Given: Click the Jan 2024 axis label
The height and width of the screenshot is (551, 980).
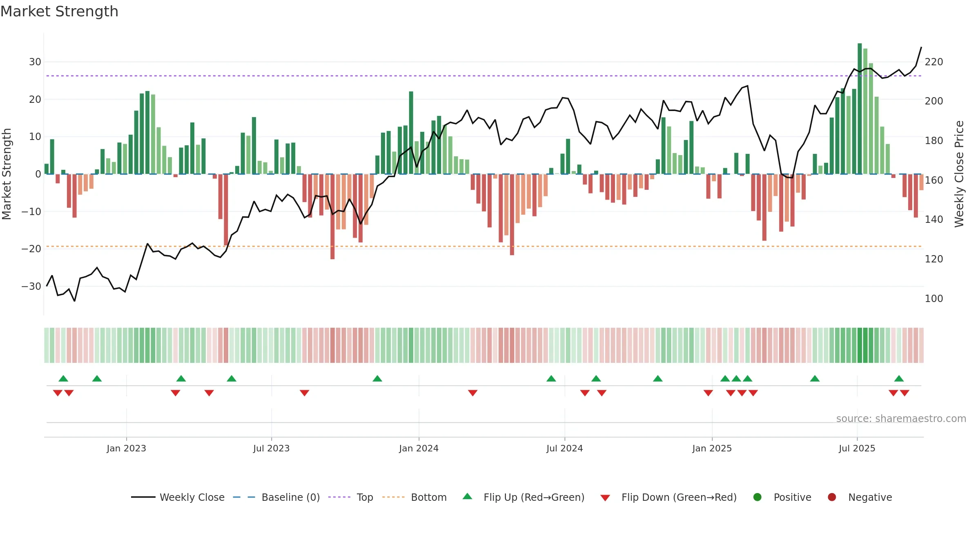Looking at the screenshot, I should (419, 448).
